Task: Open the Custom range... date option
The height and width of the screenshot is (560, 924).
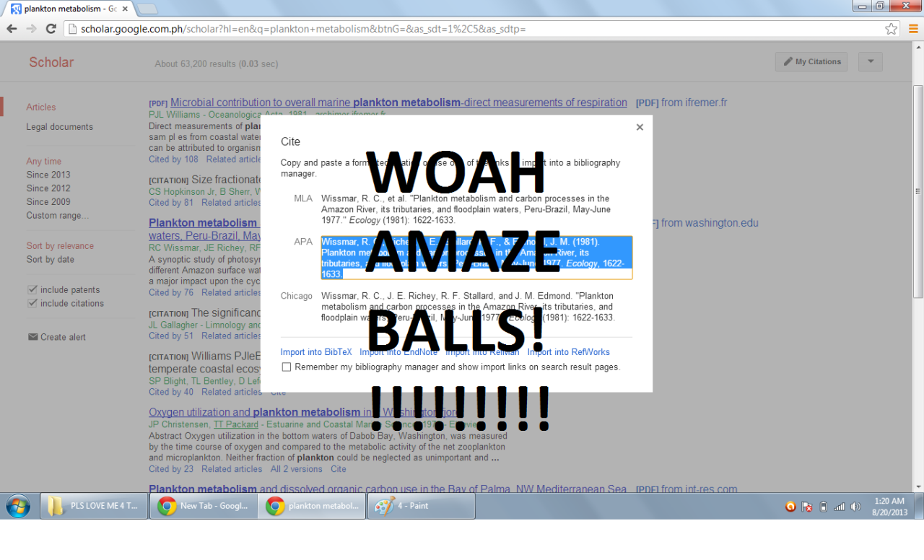Action: pyautogui.click(x=58, y=215)
